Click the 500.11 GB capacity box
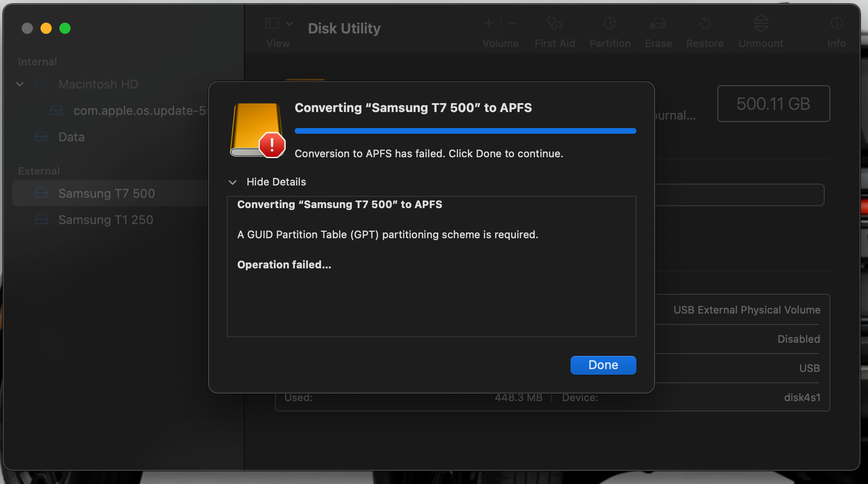 pyautogui.click(x=773, y=104)
